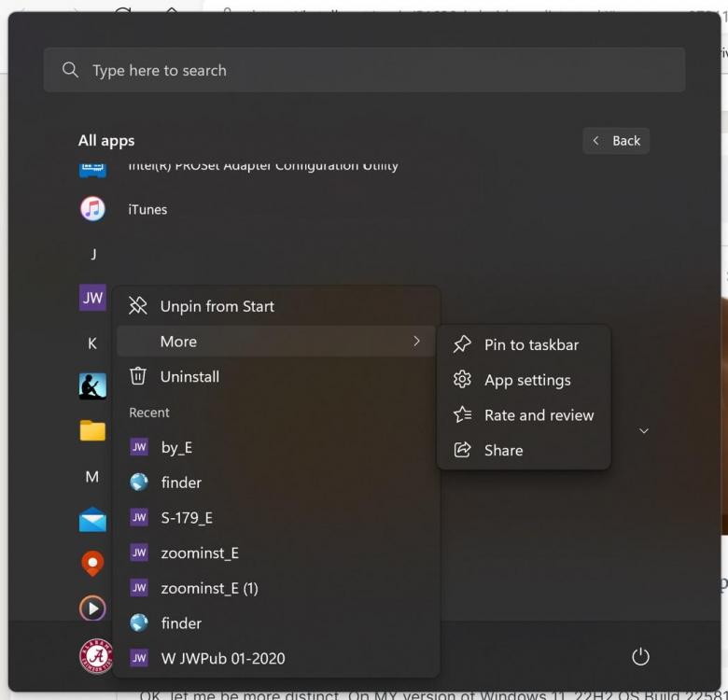
Task: Launch the Media Player play icon
Action: (x=92, y=609)
